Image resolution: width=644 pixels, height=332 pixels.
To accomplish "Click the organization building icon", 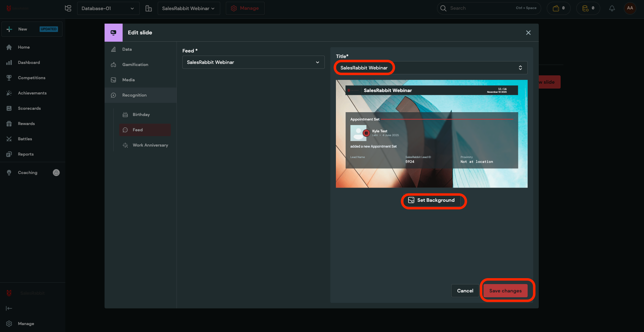I will click(149, 8).
